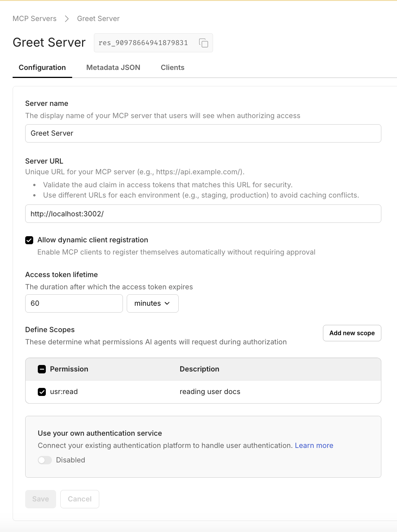Click the Server name input field
This screenshot has height=532, width=397.
pyautogui.click(x=203, y=133)
